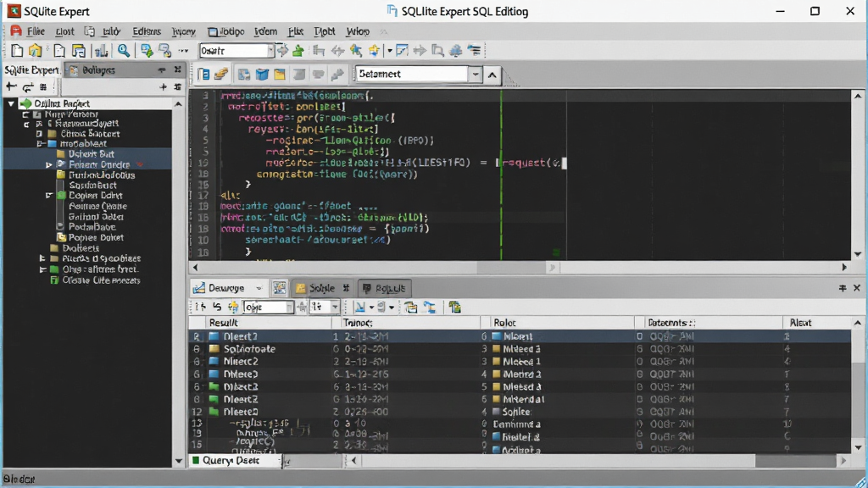Image resolution: width=868 pixels, height=488 pixels.
Task: Click the rightmost green table icon in results toolbar
Action: pyautogui.click(x=455, y=307)
